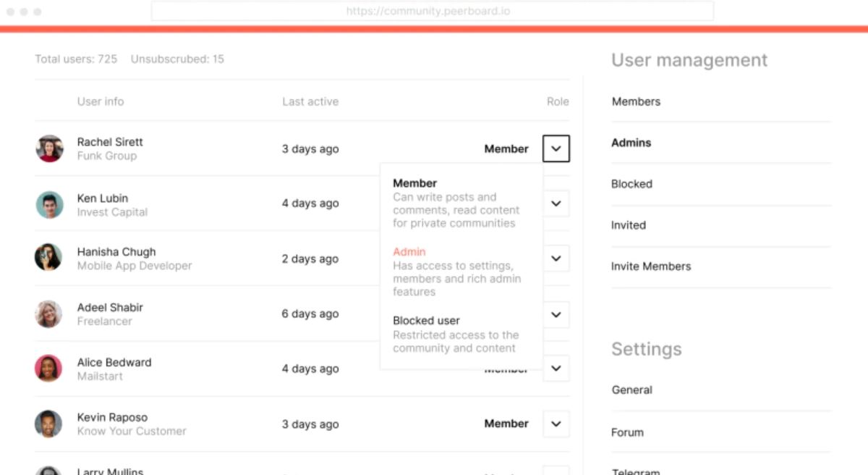The height and width of the screenshot is (475, 868).
Task: Click Ken Lubin's profile avatar
Action: coord(50,204)
